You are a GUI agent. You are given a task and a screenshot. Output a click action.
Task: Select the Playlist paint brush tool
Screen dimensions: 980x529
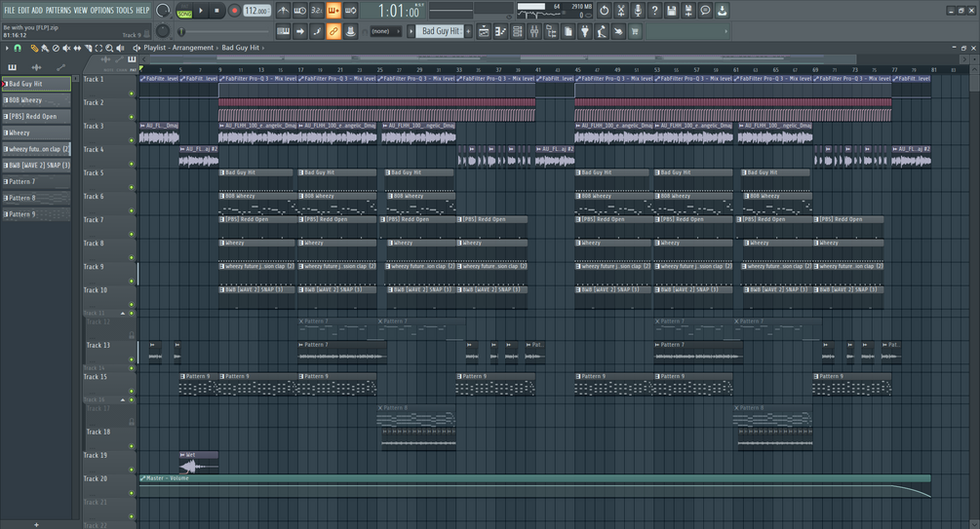45,48
